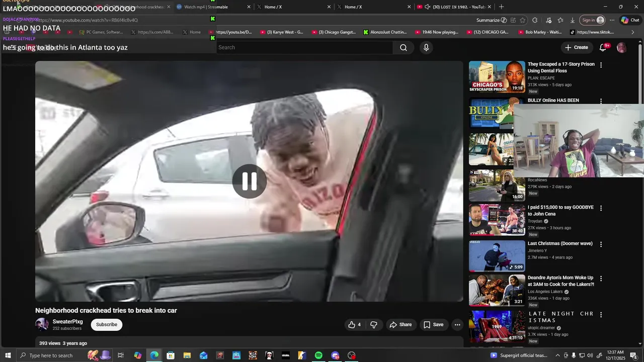Open the 'Deandre Ayton's Mom' thumbnail

click(497, 290)
